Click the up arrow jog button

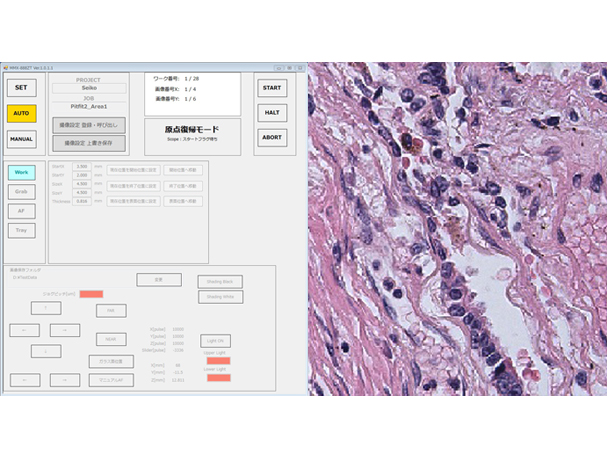(x=46, y=308)
